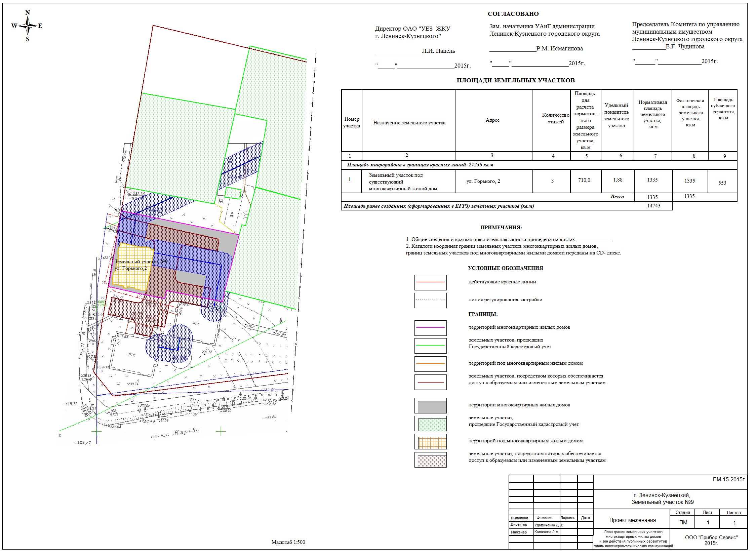Click the 'Масштаб 1:500' scale label

click(288, 542)
